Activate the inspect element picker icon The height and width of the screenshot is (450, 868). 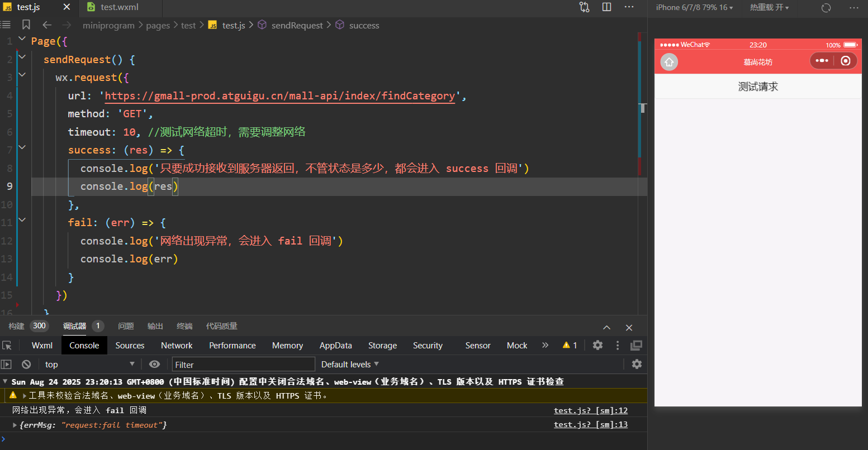[7, 346]
